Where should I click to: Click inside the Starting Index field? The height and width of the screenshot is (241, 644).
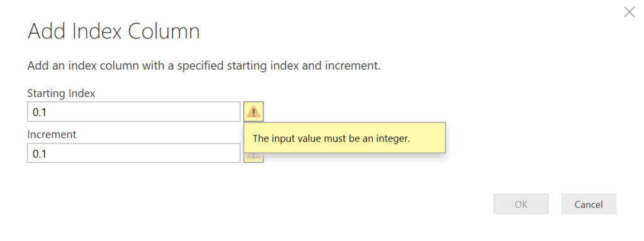pos(133,111)
